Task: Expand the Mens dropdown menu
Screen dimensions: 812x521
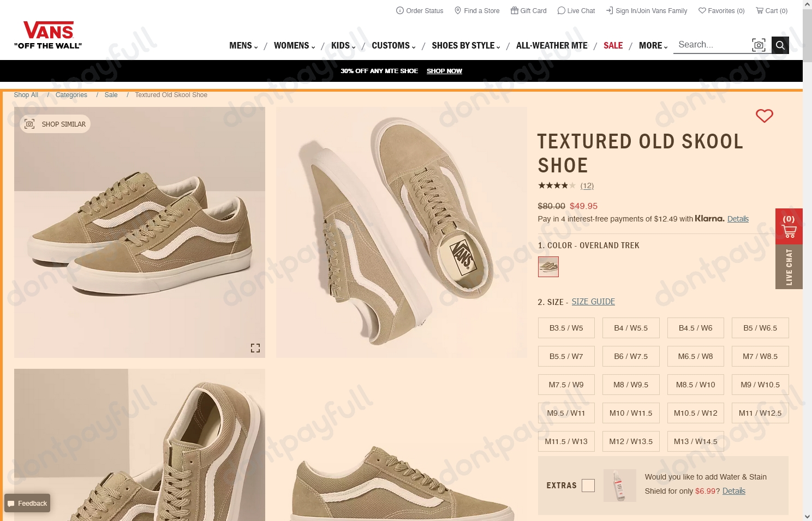Action: [243, 46]
